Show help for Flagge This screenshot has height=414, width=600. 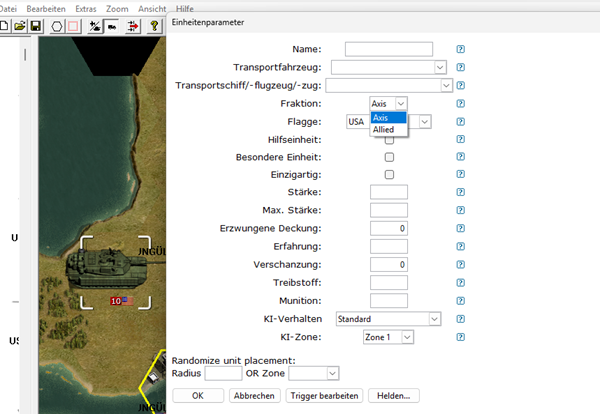460,122
